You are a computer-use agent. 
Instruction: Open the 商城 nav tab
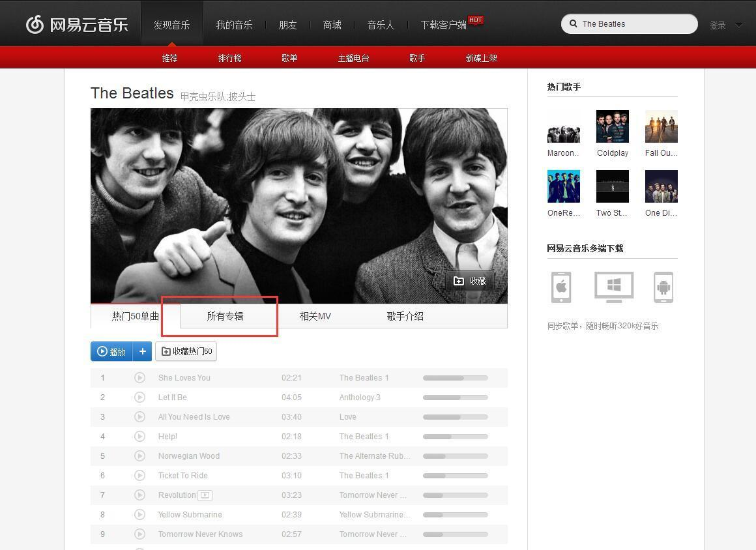(332, 25)
